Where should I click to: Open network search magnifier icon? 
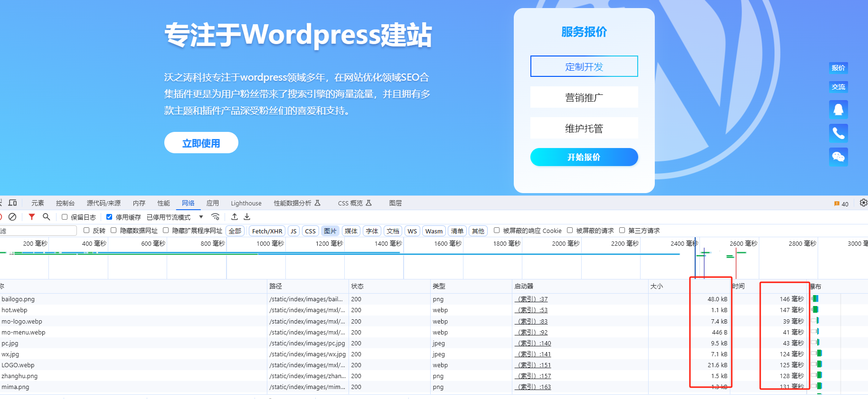(x=46, y=217)
